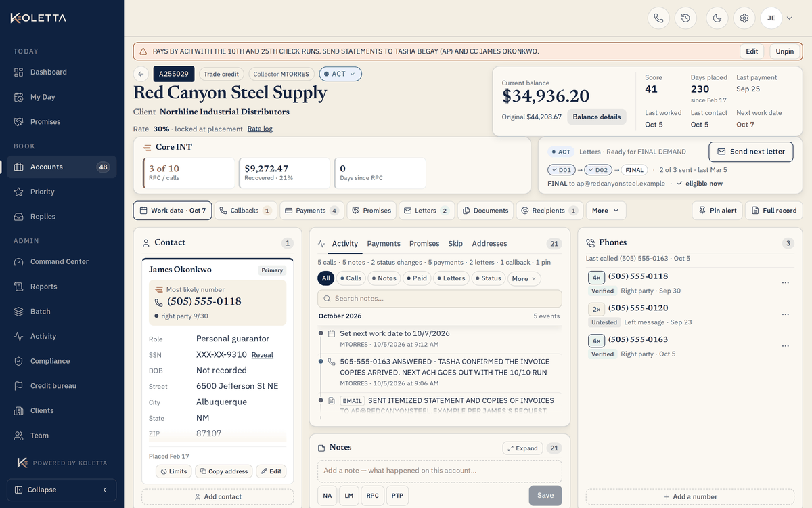Click the phone dialer icon in top bar
The width and height of the screenshot is (812, 508).
658,18
